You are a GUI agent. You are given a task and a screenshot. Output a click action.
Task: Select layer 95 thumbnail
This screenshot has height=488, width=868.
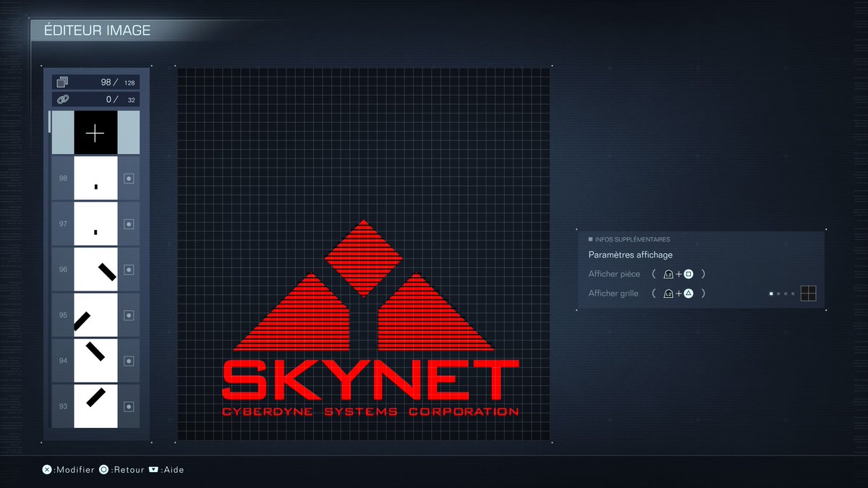coord(95,315)
